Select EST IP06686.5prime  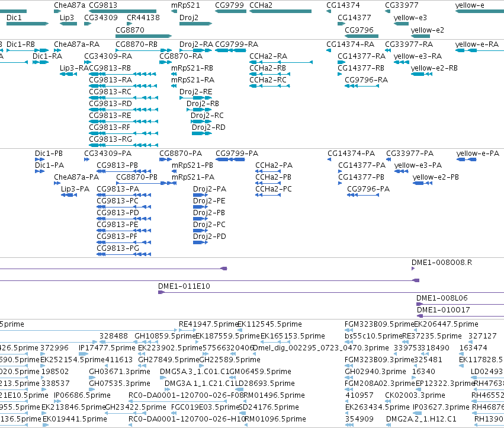82,395
